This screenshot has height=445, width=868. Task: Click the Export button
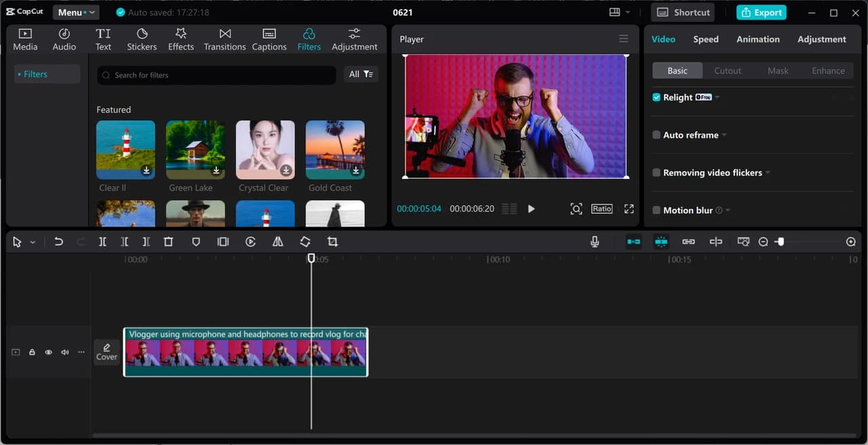(762, 12)
